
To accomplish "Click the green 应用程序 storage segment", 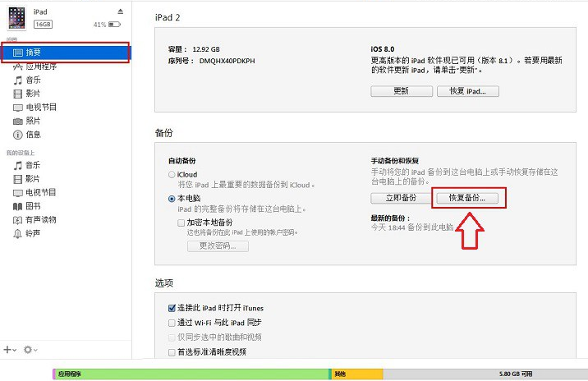I will point(192,374).
